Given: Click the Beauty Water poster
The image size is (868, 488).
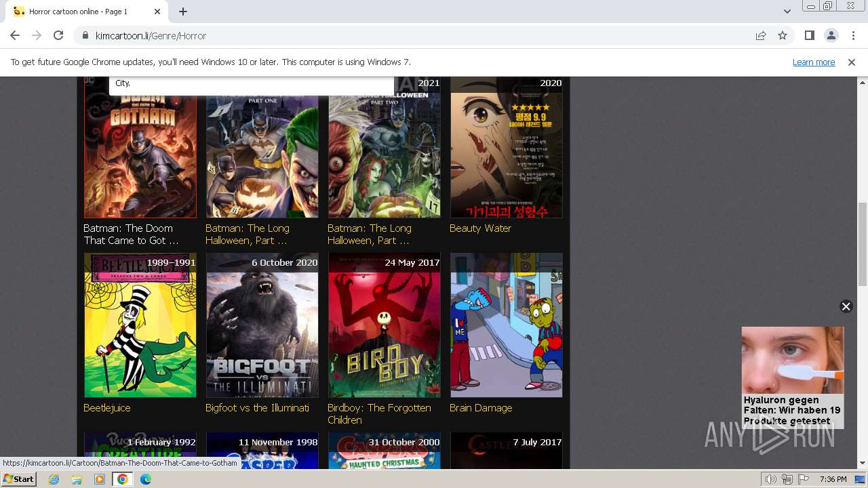Looking at the screenshot, I should (x=507, y=147).
